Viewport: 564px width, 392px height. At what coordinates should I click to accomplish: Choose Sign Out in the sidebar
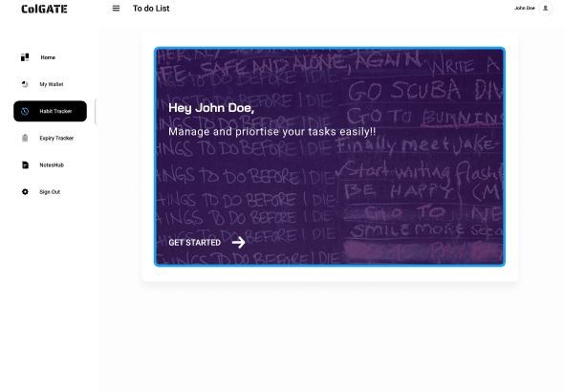click(x=50, y=192)
